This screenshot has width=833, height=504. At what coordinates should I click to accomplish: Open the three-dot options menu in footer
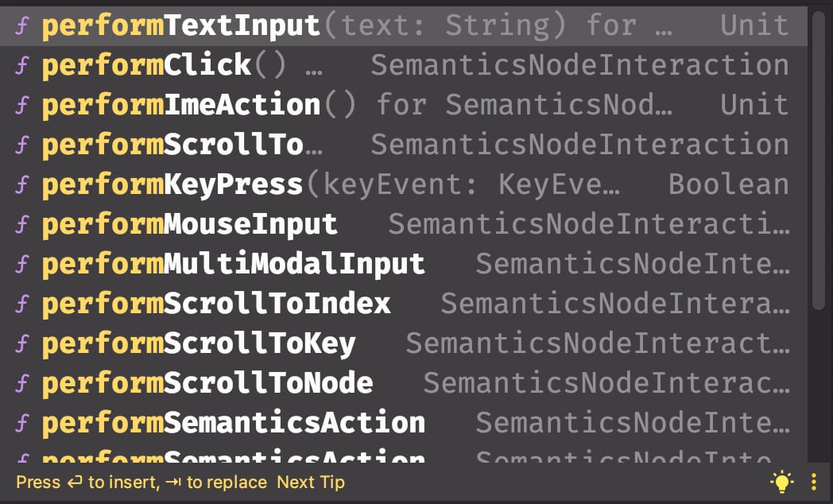[x=814, y=482]
